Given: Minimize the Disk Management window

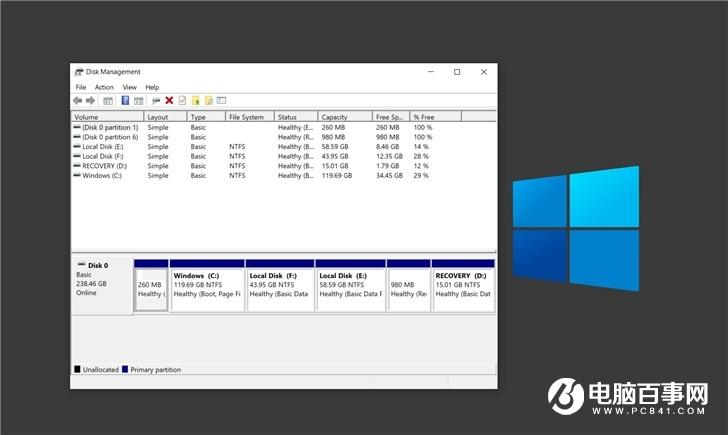Looking at the screenshot, I should 431,72.
